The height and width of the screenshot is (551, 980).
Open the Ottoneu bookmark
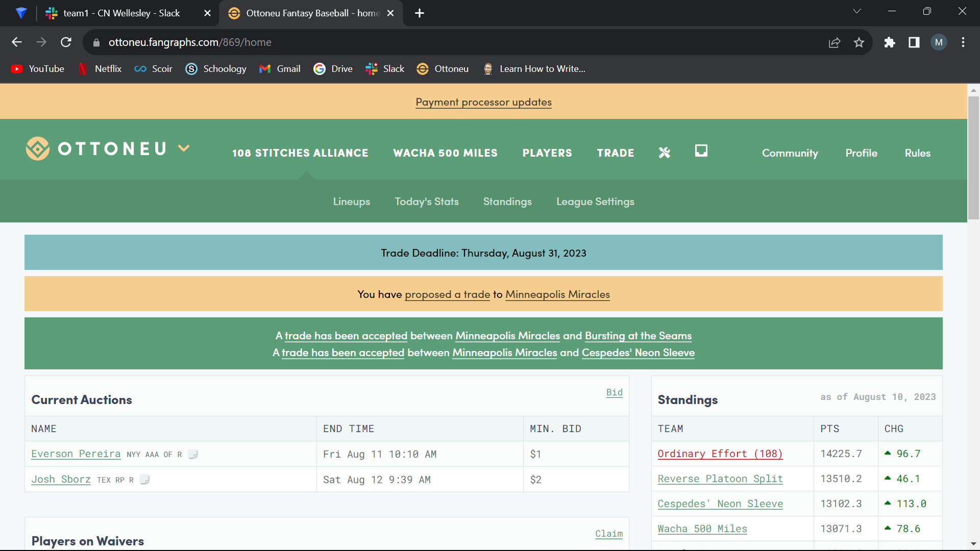coord(443,69)
